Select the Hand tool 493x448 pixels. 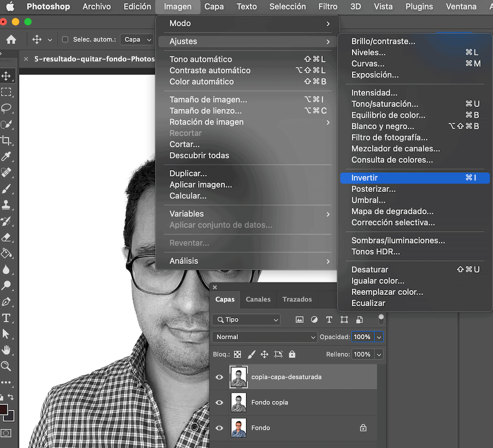(6, 350)
